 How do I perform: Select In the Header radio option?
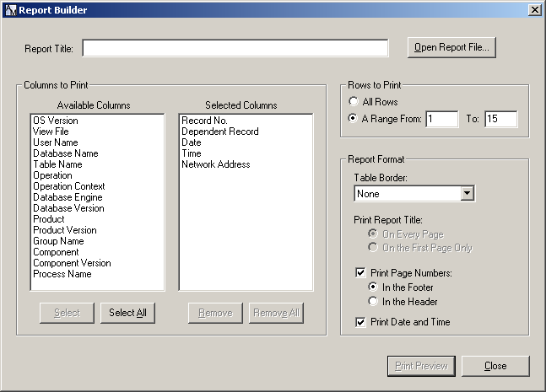tap(372, 302)
